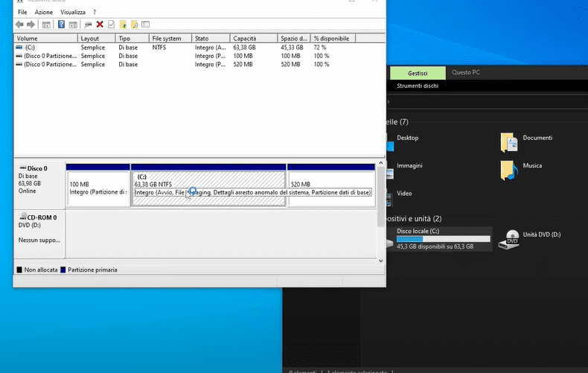Sort volumes by the Capacità column header
Screen dimensions: 588x373
click(x=244, y=38)
